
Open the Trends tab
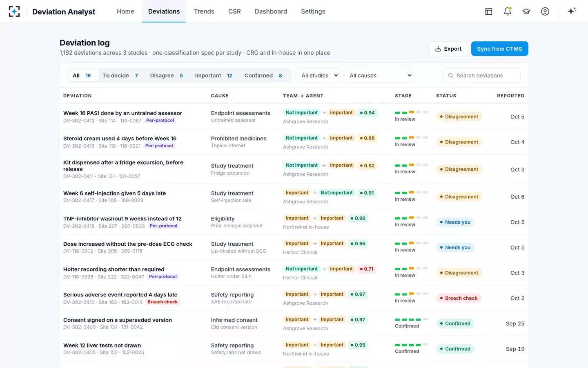point(204,11)
